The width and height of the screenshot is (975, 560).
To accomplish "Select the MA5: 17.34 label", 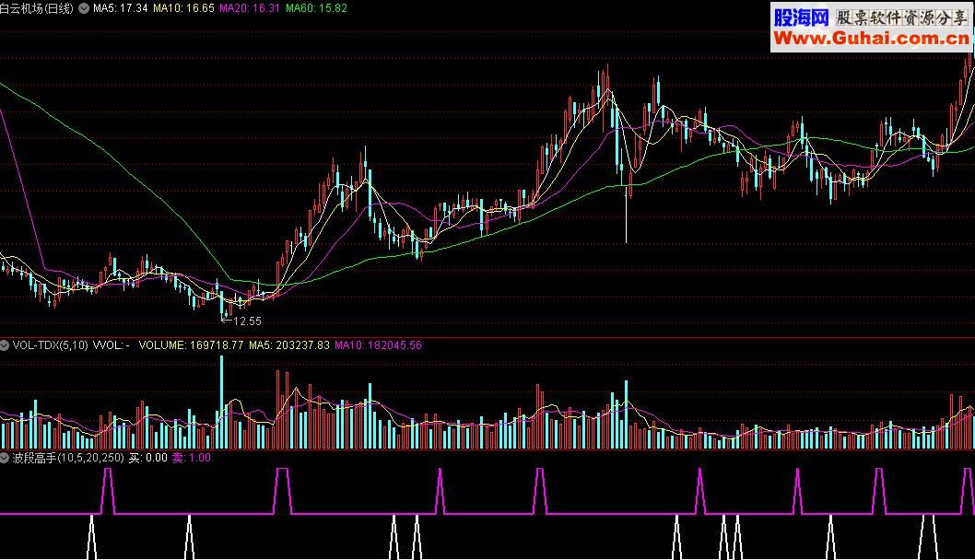I will coord(120,8).
